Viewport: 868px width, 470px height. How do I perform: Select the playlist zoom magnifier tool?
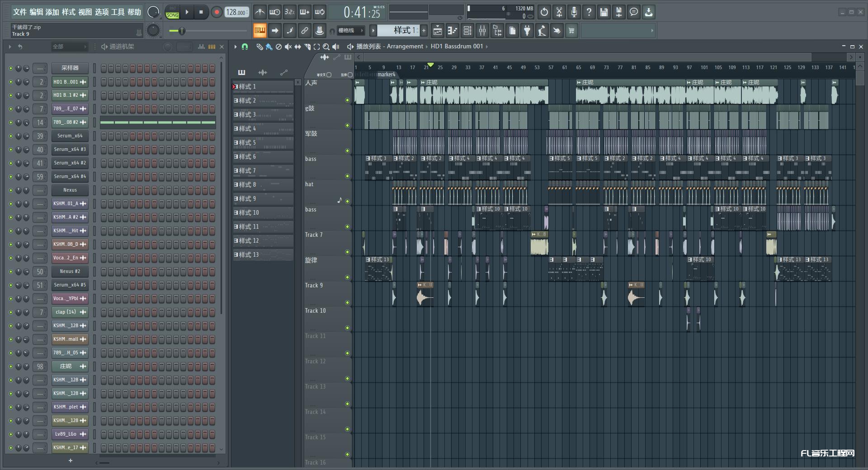[x=326, y=47]
